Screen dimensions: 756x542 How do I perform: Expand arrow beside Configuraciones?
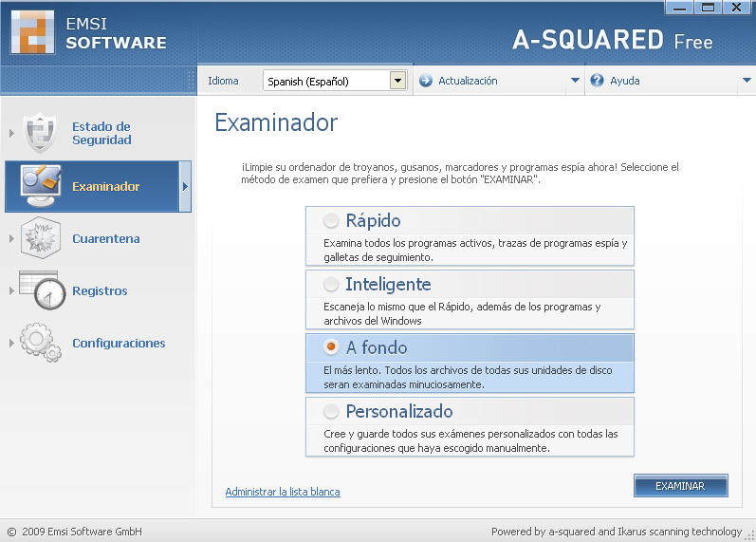click(x=11, y=344)
